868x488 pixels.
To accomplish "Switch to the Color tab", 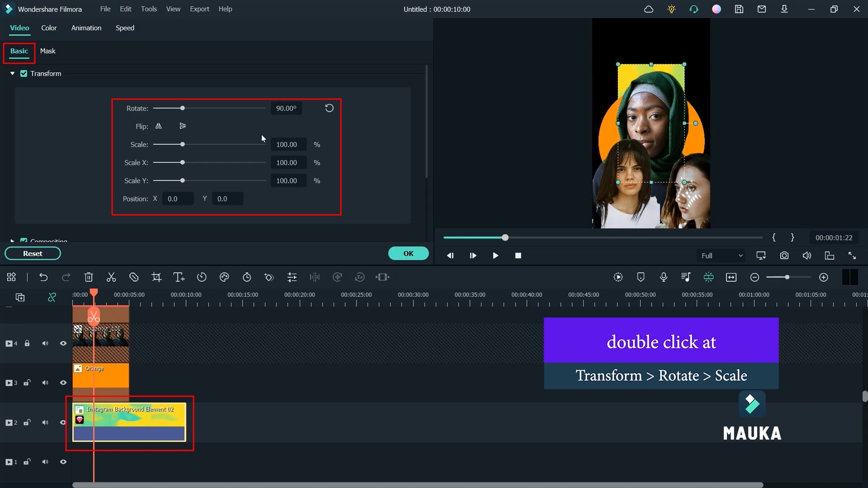I will (49, 28).
